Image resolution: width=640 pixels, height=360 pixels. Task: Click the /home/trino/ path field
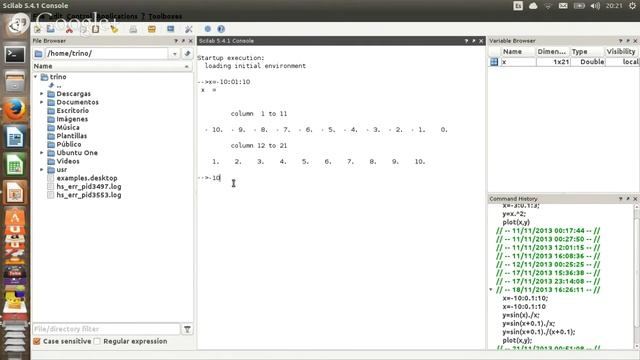tap(107, 53)
